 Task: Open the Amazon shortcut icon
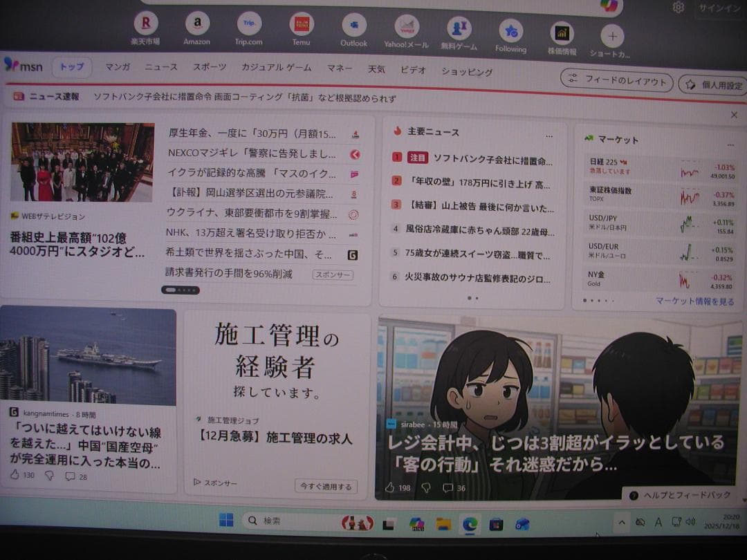(x=197, y=24)
